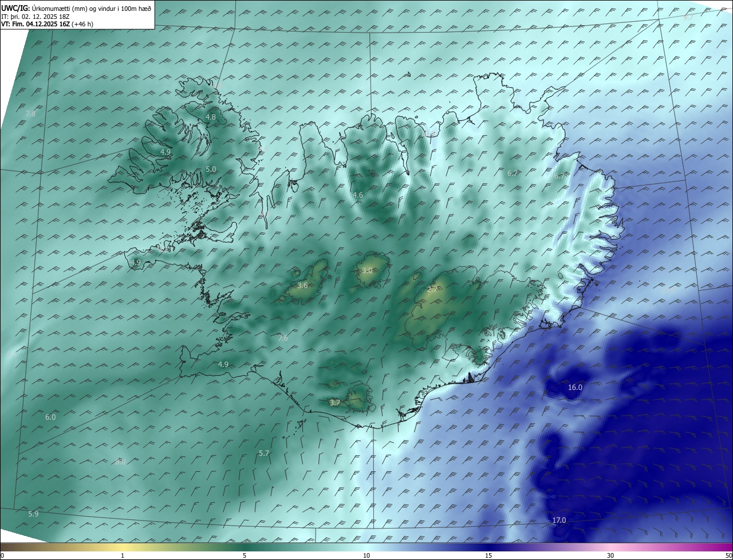Viewport: 733px width, 560px height.
Task: Click the 5.9 value label on the map
Action: coord(33,514)
